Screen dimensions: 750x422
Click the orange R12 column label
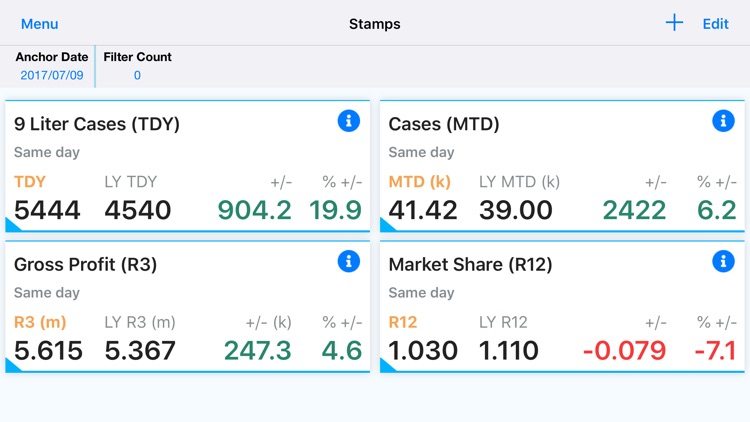pos(403,322)
